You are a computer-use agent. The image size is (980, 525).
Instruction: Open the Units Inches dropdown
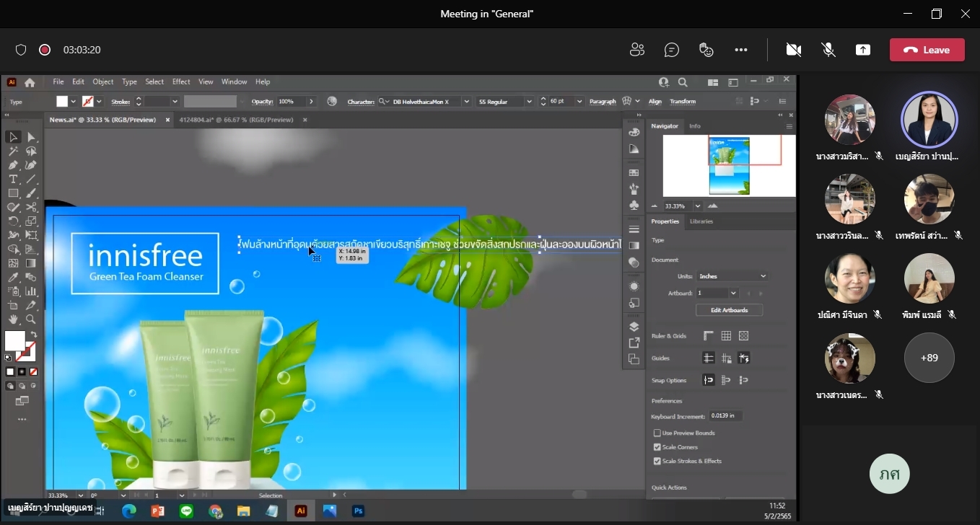[732, 276]
